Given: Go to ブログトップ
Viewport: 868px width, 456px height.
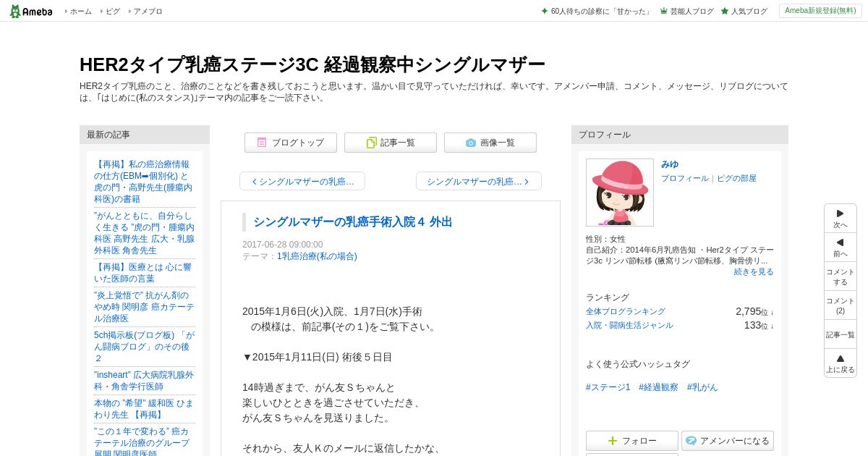Looking at the screenshot, I should tap(291, 143).
